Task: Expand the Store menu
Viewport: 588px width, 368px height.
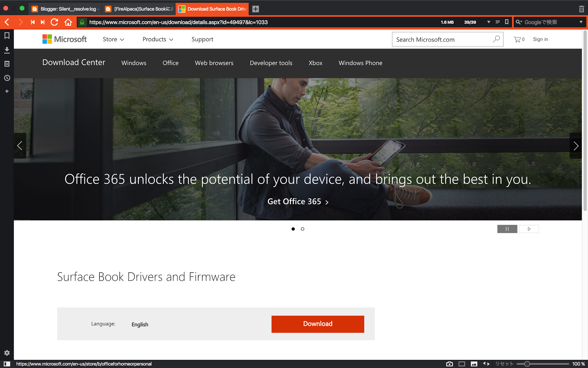Action: coord(114,39)
